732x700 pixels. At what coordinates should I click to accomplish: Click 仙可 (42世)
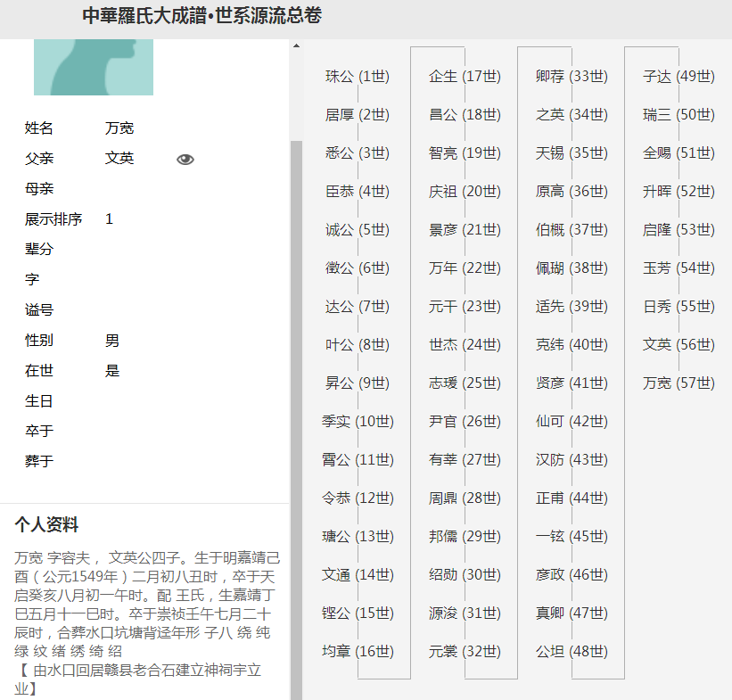point(572,421)
